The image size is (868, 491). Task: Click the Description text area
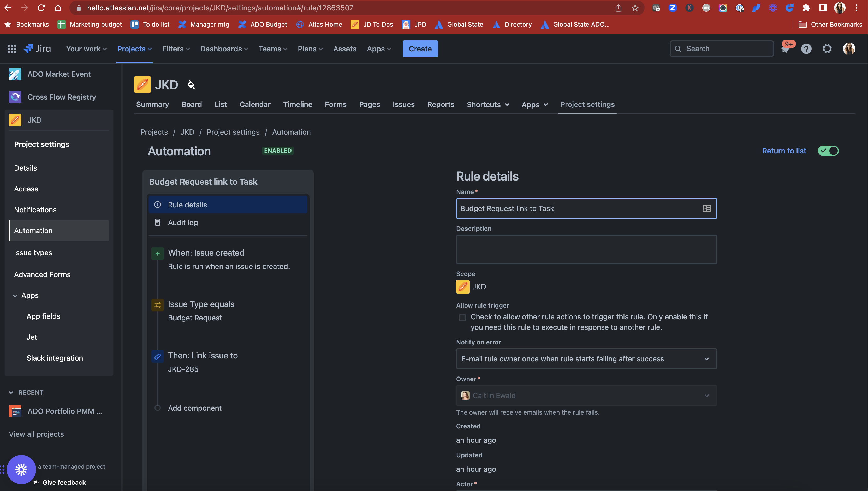pyautogui.click(x=586, y=249)
